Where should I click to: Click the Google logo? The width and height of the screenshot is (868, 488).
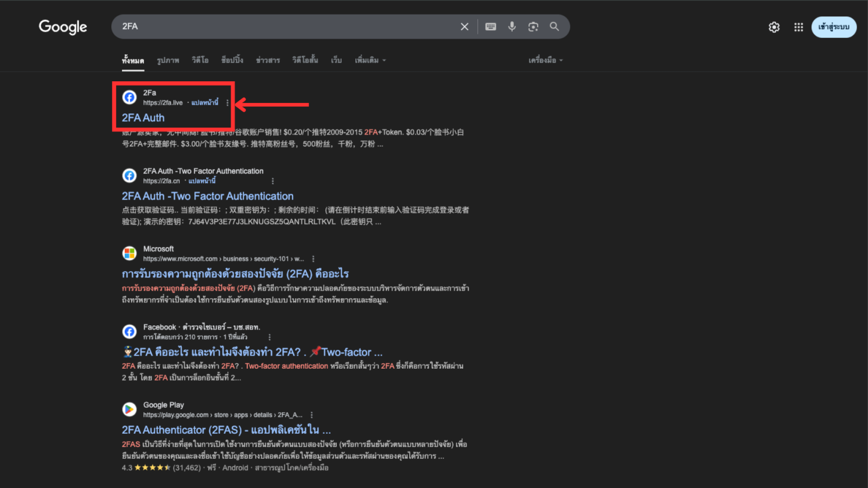click(63, 27)
